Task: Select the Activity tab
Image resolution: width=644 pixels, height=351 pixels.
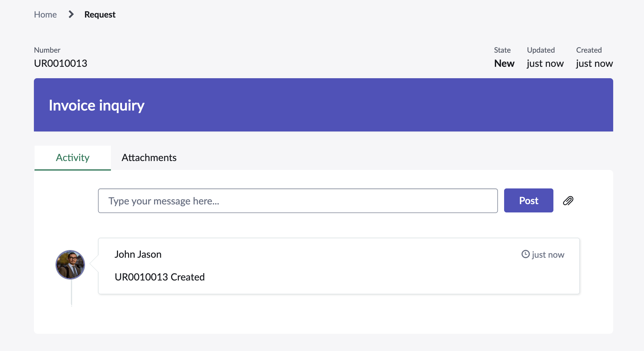Action: pos(73,158)
